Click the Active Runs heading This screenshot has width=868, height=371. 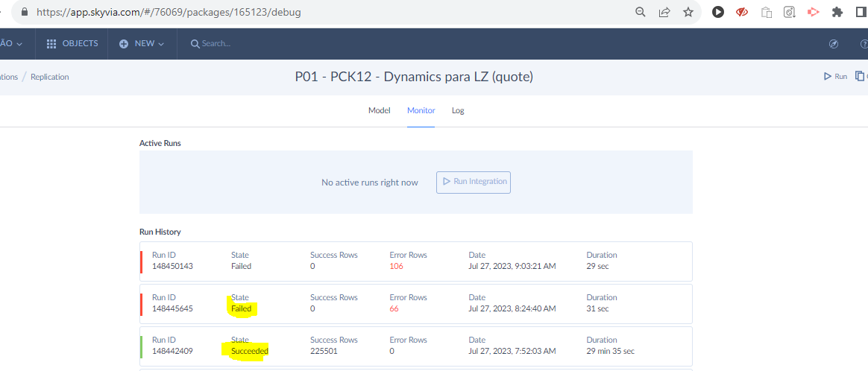(160, 143)
